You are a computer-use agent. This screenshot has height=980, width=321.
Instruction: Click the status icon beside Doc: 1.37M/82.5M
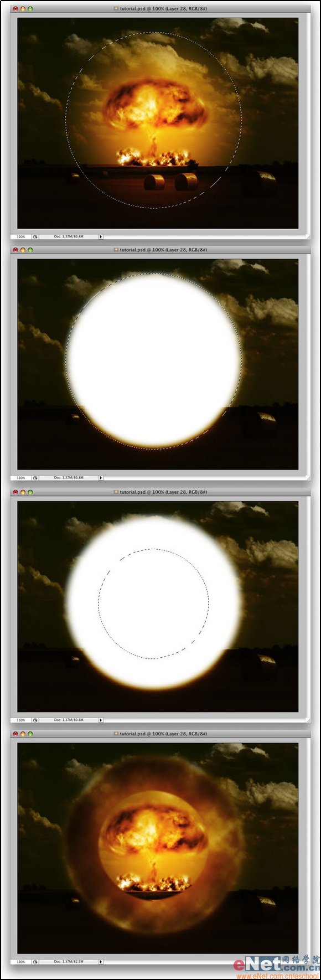[x=35, y=962]
